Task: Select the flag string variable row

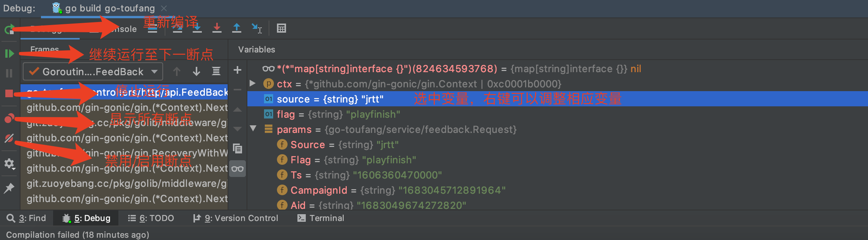Action: coord(338,114)
